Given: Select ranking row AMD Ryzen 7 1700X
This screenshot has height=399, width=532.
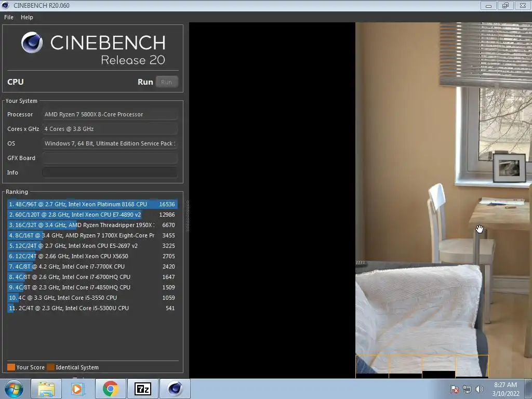Looking at the screenshot, I should 92,235.
